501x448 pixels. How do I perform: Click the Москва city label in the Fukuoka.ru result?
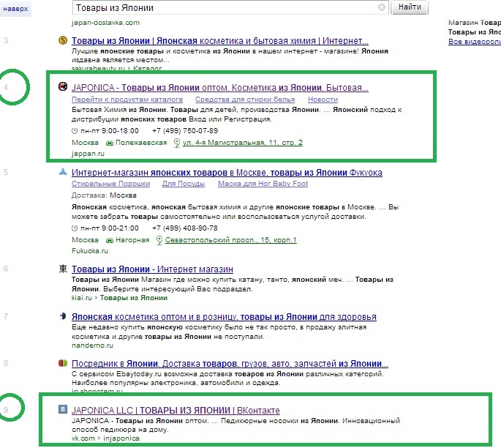click(x=85, y=240)
